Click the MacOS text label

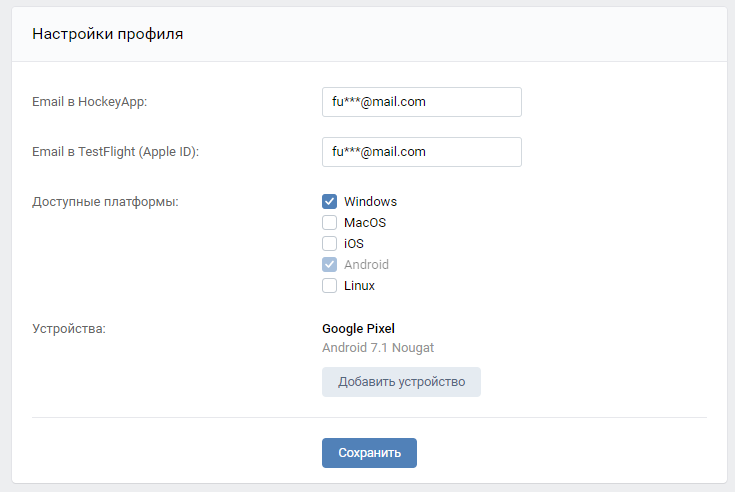click(x=365, y=223)
